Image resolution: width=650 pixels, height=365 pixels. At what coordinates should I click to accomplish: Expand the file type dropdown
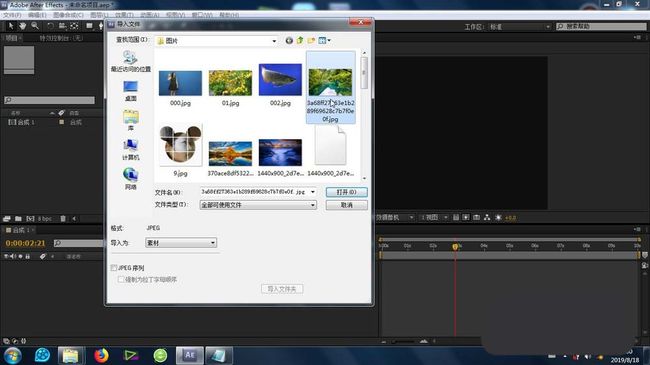click(x=258, y=205)
